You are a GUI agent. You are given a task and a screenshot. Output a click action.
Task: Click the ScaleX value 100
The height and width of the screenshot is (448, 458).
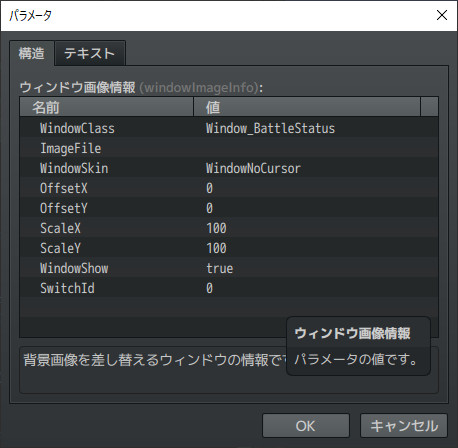coord(216,228)
